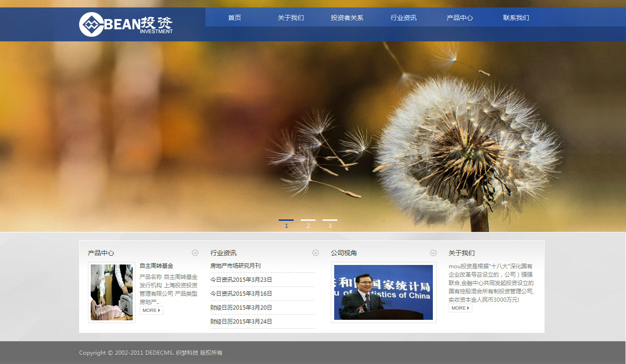Click MORE button under 自主周转基金
This screenshot has height=364, width=626.
[x=151, y=310]
